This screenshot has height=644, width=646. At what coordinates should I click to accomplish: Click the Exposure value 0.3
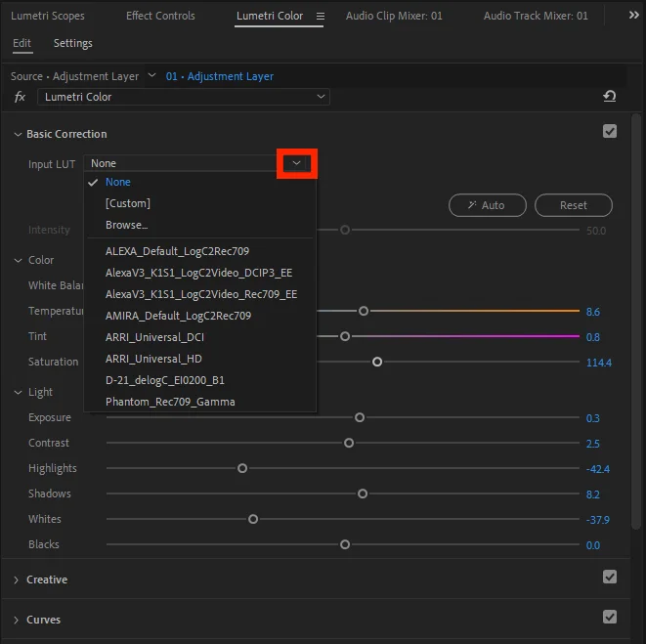click(593, 418)
